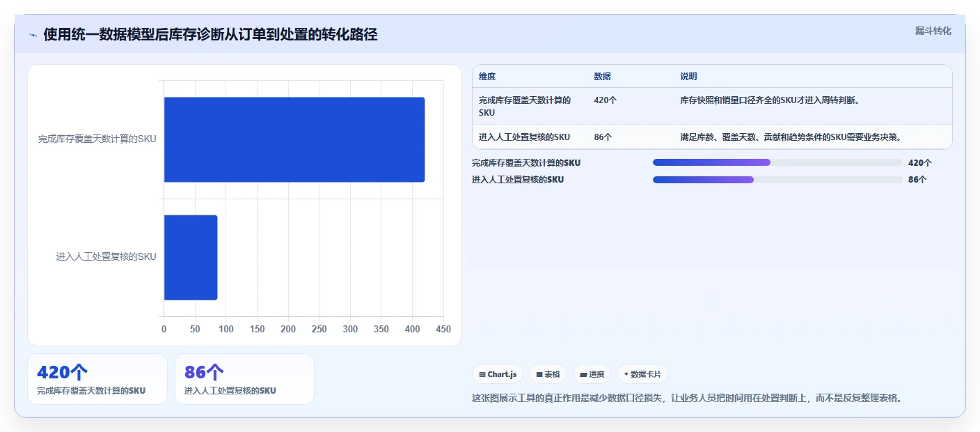The image size is (980, 432).
Task: Click the 86个 data card
Action: coord(244,379)
